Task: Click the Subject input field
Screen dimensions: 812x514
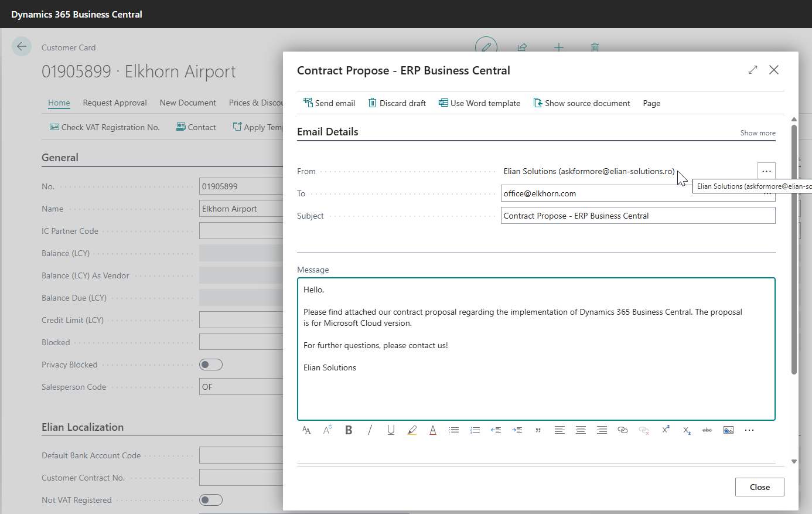Action: tap(638, 216)
